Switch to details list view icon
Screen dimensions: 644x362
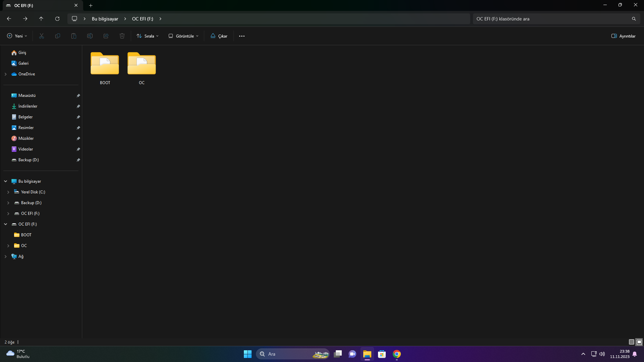click(x=631, y=342)
